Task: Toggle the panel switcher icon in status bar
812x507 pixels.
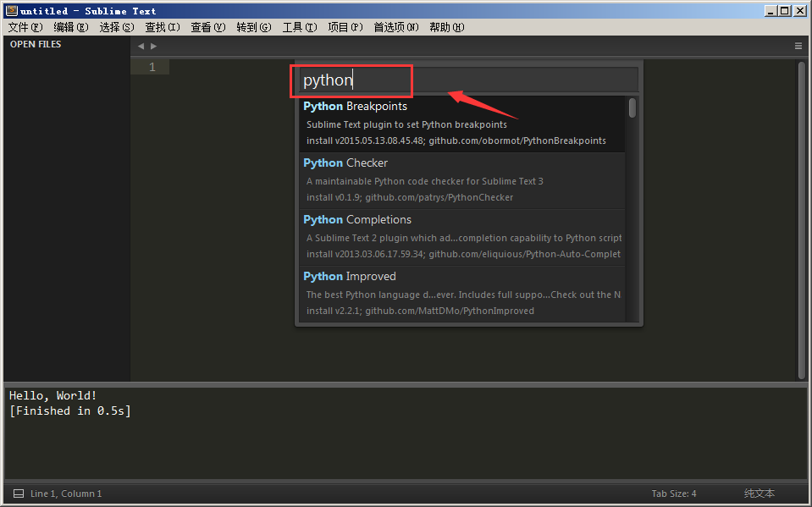Action: pyautogui.click(x=19, y=493)
